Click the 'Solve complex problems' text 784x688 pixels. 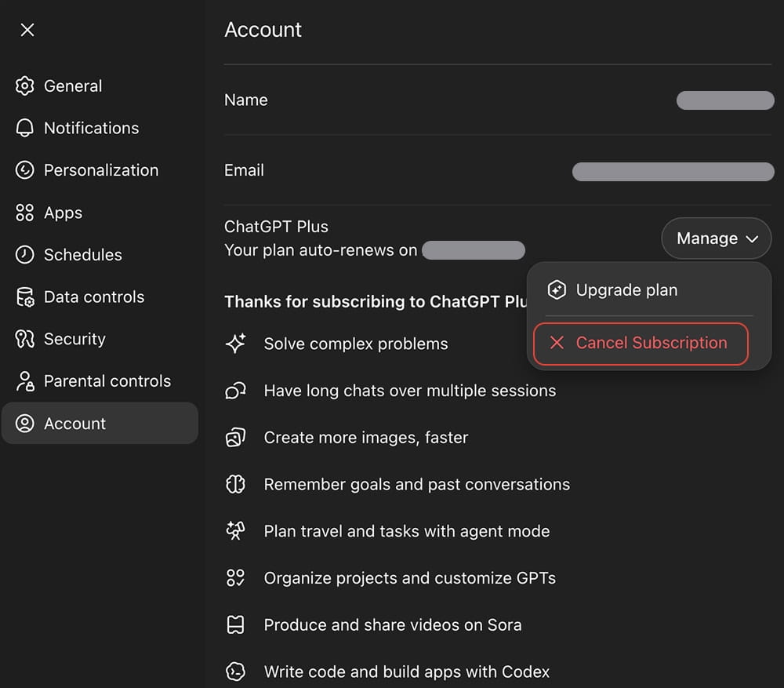pyautogui.click(x=355, y=344)
